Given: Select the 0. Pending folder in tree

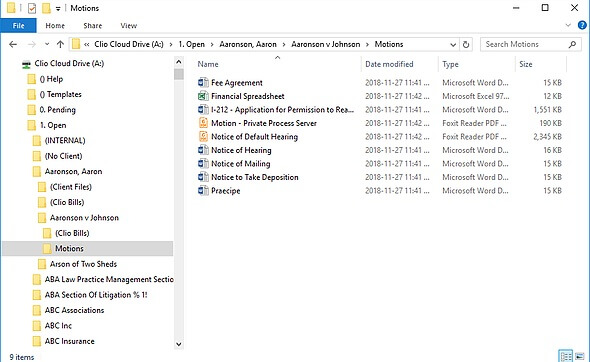Looking at the screenshot, I should tap(57, 110).
